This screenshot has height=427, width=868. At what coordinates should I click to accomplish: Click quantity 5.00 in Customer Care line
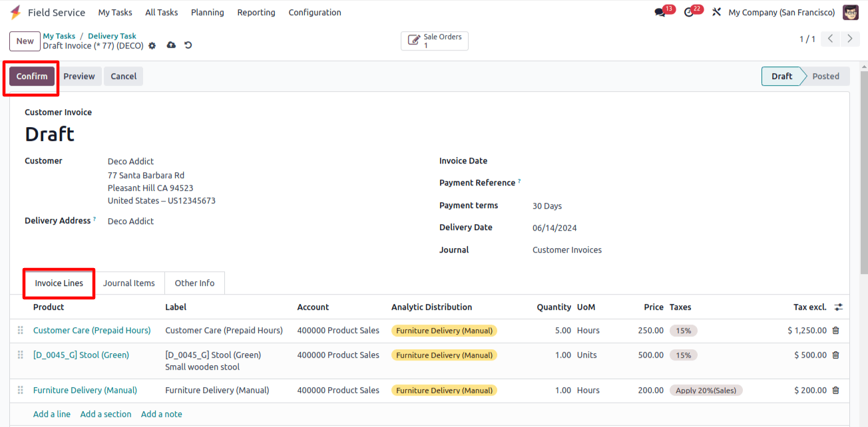[x=563, y=331]
